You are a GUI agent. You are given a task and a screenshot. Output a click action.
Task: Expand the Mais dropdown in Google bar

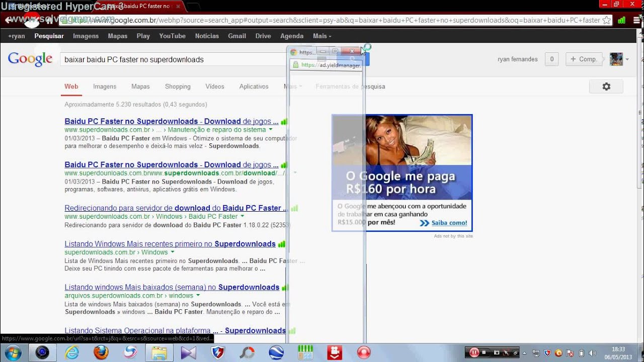click(322, 36)
